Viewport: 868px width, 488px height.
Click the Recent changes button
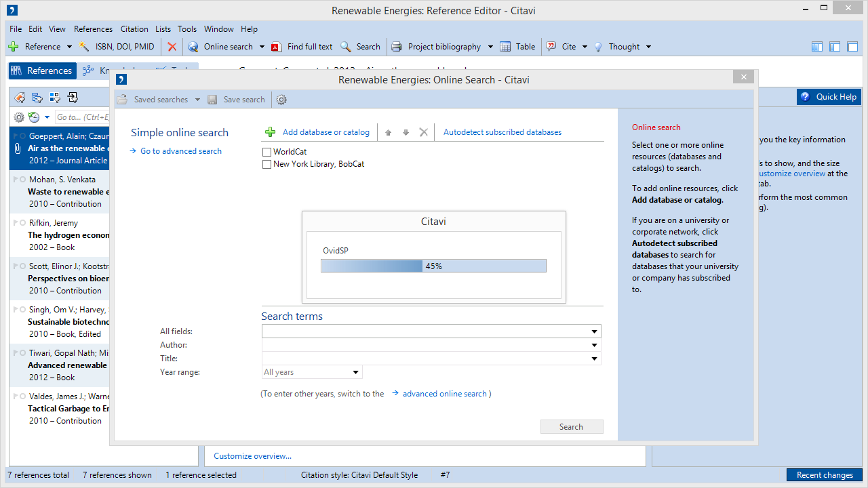[x=825, y=475]
